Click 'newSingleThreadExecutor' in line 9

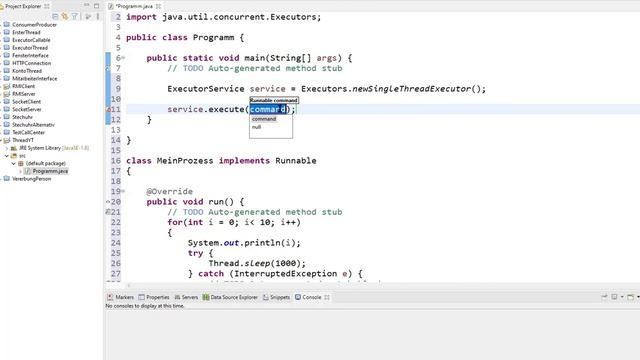(x=411, y=89)
